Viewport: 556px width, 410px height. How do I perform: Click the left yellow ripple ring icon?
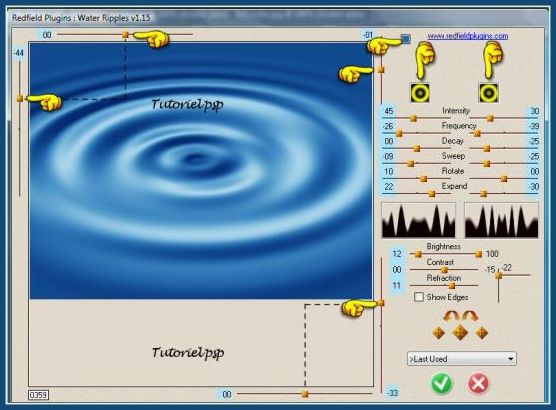pyautogui.click(x=420, y=93)
